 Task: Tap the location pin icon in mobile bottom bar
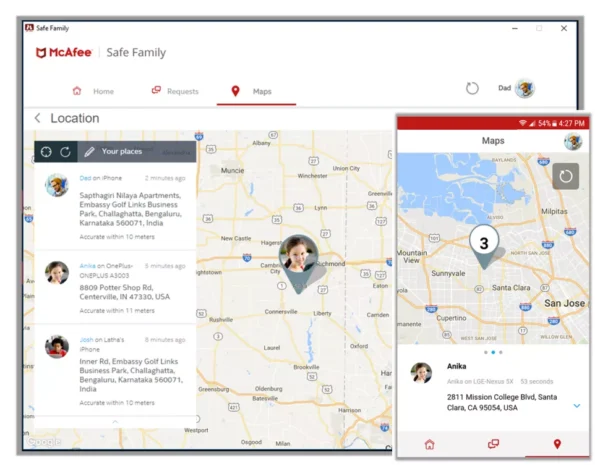(x=557, y=444)
